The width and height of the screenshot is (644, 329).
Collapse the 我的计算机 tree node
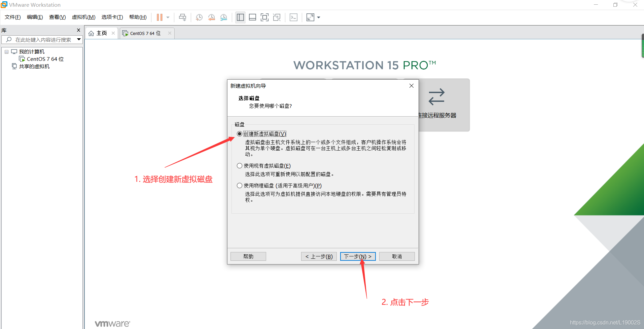(x=6, y=52)
